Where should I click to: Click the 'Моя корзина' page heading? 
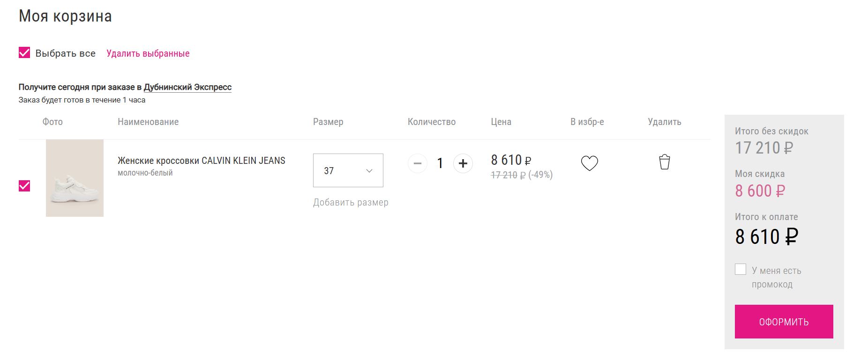click(65, 16)
